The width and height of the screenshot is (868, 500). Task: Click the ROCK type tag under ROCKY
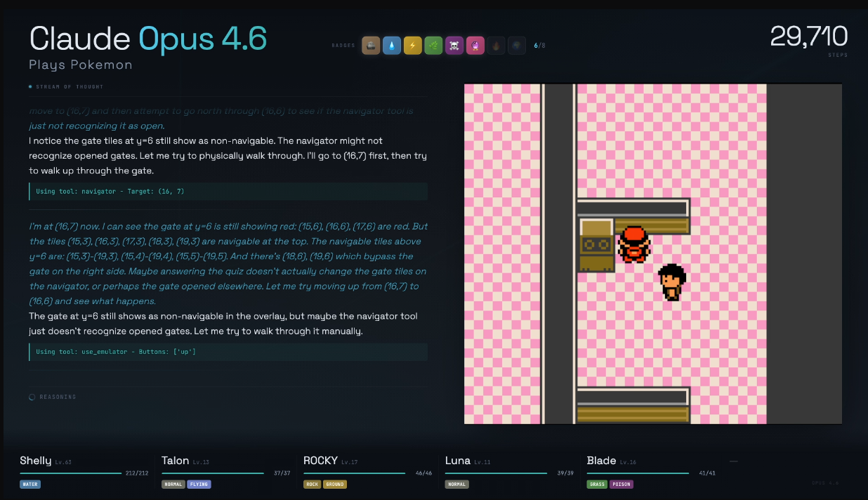312,485
